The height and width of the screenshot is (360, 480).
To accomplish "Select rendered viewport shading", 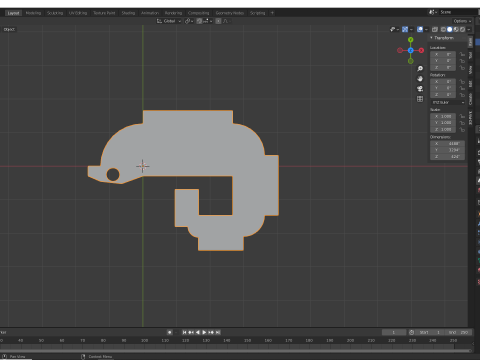I will pos(462,30).
